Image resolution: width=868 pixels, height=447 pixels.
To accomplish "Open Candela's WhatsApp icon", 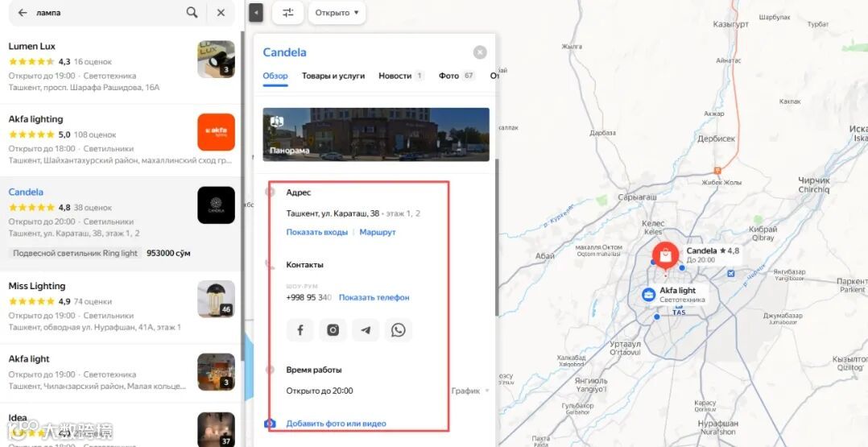I will click(399, 330).
